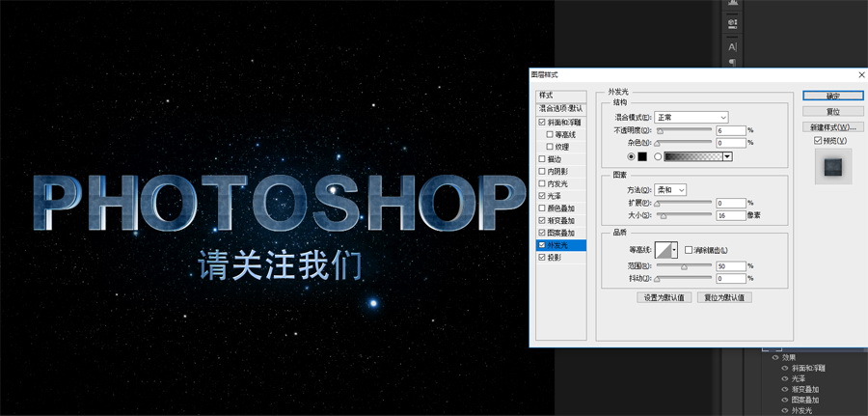Viewport: 868px width, 416px height.
Task: Toggle the 斜面和浮雕 checkbox
Action: pos(542,122)
